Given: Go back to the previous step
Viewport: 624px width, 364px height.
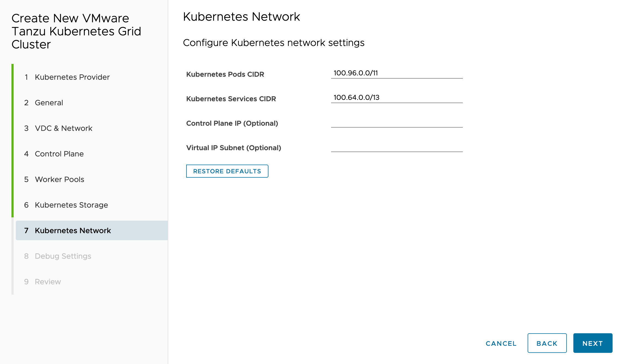Looking at the screenshot, I should point(547,343).
